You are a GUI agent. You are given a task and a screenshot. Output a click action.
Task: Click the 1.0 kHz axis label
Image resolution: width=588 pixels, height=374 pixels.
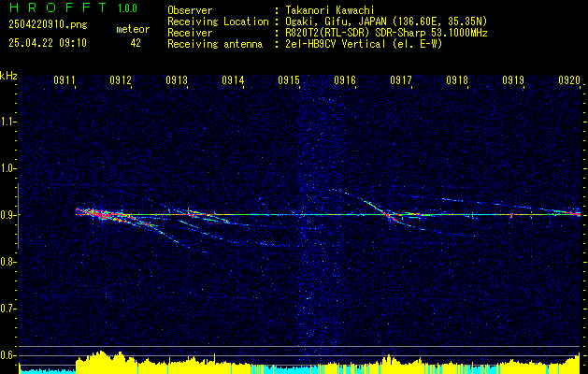[x=8, y=168]
